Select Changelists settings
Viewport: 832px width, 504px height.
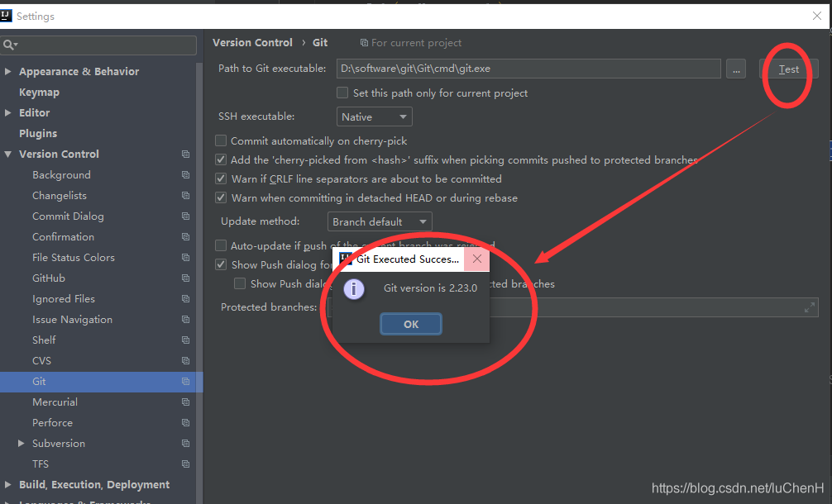[x=60, y=196]
